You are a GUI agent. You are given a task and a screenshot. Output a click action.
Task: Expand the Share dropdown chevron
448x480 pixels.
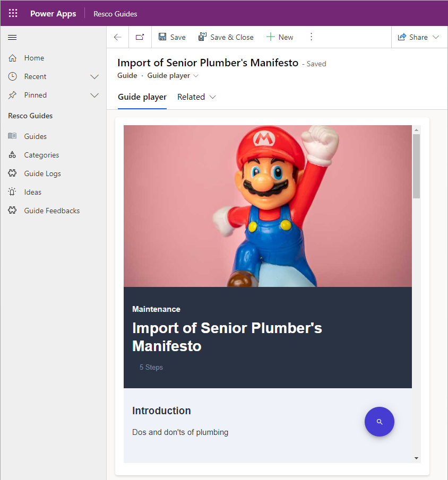coord(436,37)
